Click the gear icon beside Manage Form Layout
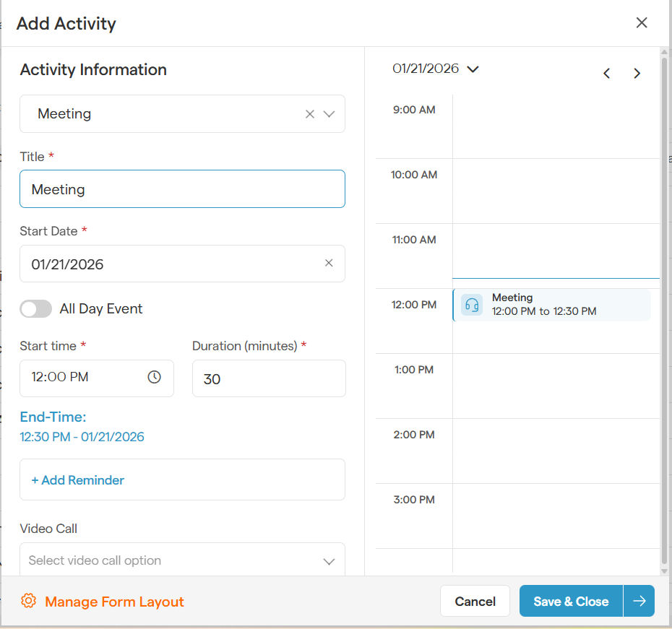The width and height of the screenshot is (672, 629). [29, 601]
